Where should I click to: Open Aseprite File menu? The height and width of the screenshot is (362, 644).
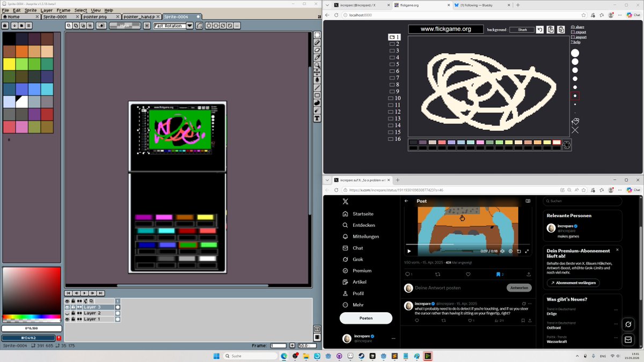(5, 10)
